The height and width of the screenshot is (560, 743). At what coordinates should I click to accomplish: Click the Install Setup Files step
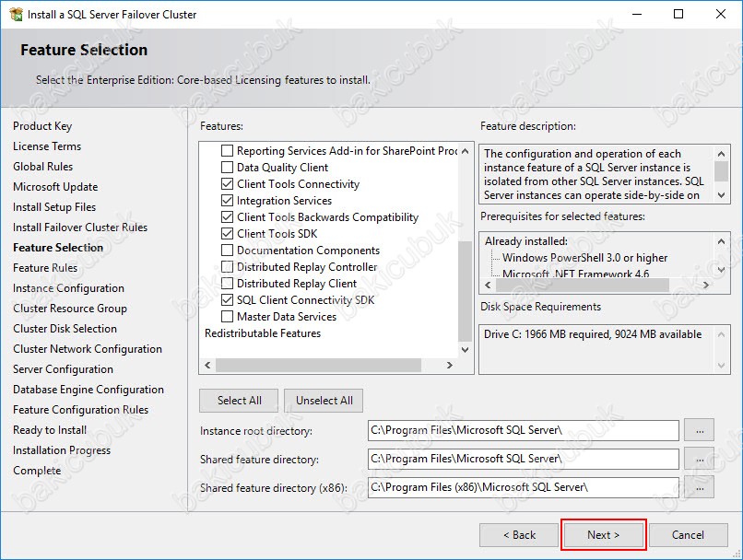click(54, 207)
